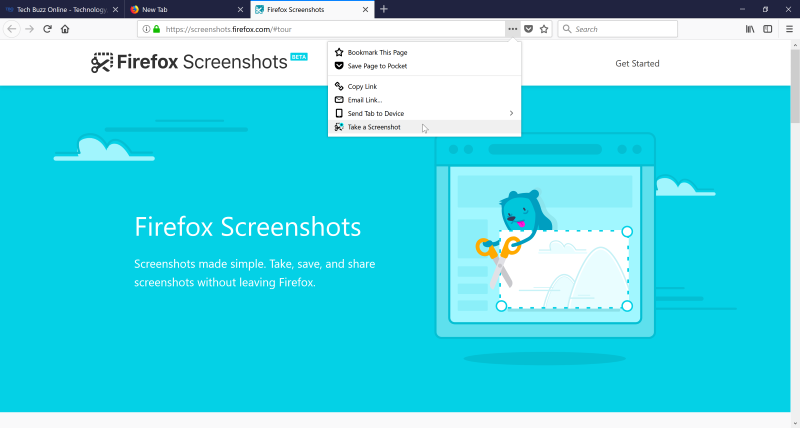The width and height of the screenshot is (800, 428).
Task: Close the New Tab tab
Action: pyautogui.click(x=240, y=9)
